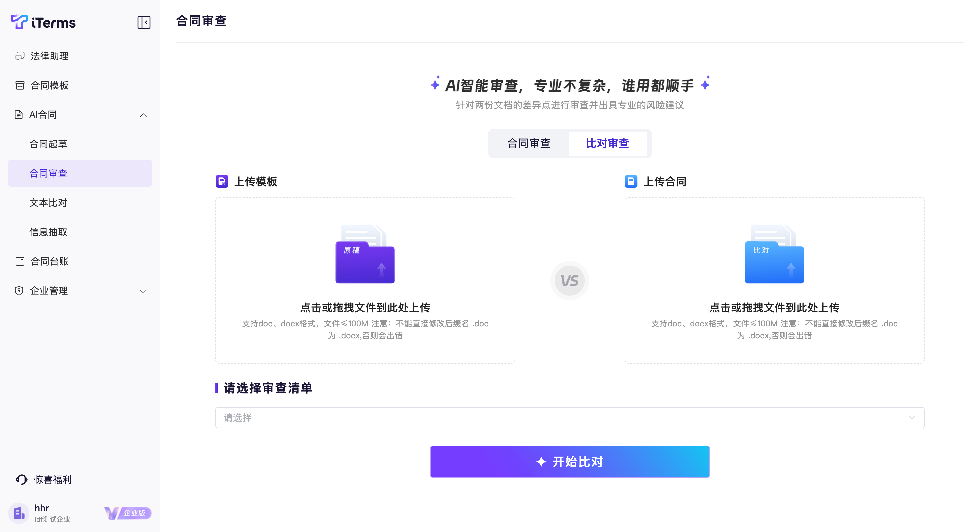
Task: Open the 请选择 审查清单 dropdown
Action: coord(570,417)
